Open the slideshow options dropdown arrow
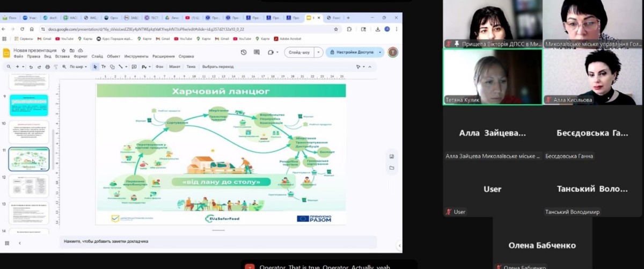The image size is (644, 269). coord(318,52)
